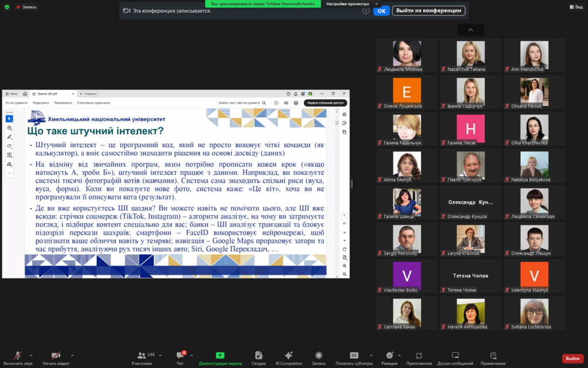Open the Приложения apps panel
This screenshot has width=588, height=368.
click(x=419, y=358)
